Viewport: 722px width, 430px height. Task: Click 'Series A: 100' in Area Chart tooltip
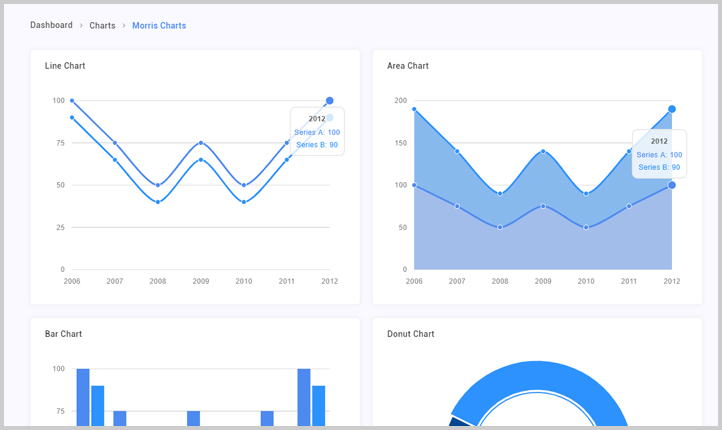tap(659, 155)
